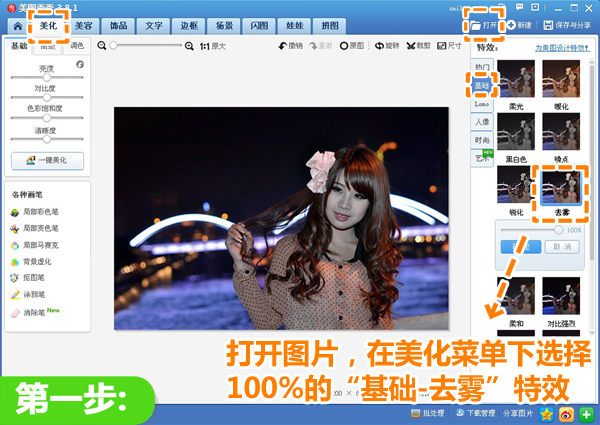Select the 拼图 tab
Image resolution: width=600 pixels, height=425 pixels.
[x=330, y=26]
